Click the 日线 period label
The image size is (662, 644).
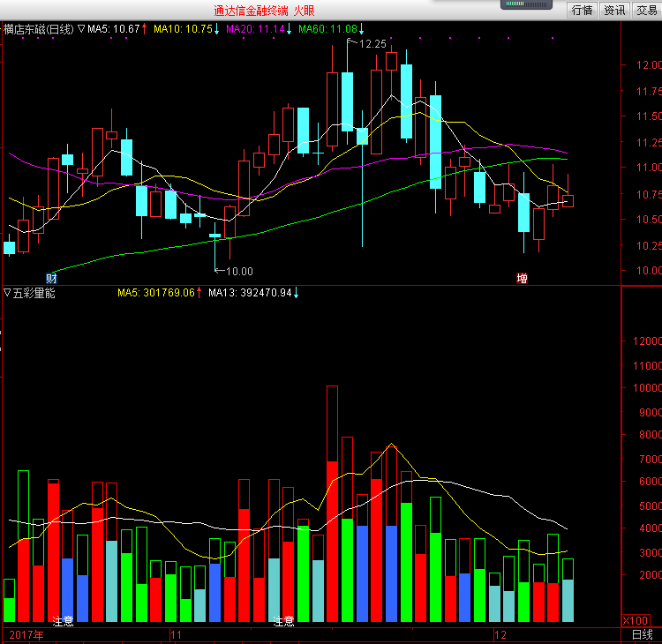[643, 634]
